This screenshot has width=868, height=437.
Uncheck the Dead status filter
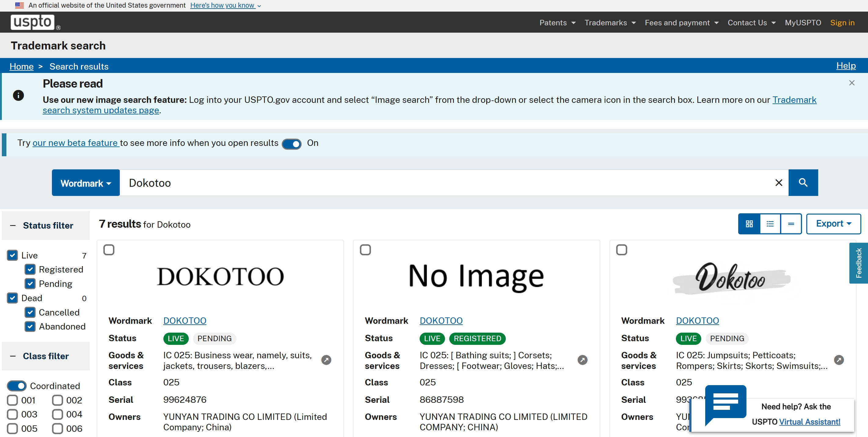click(13, 298)
